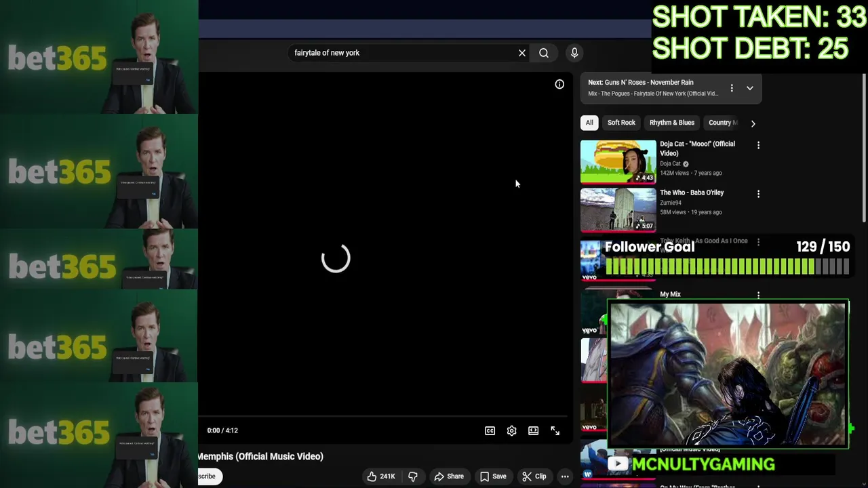Open options menu for the Next mix
This screenshot has height=488, width=868.
[x=732, y=88]
